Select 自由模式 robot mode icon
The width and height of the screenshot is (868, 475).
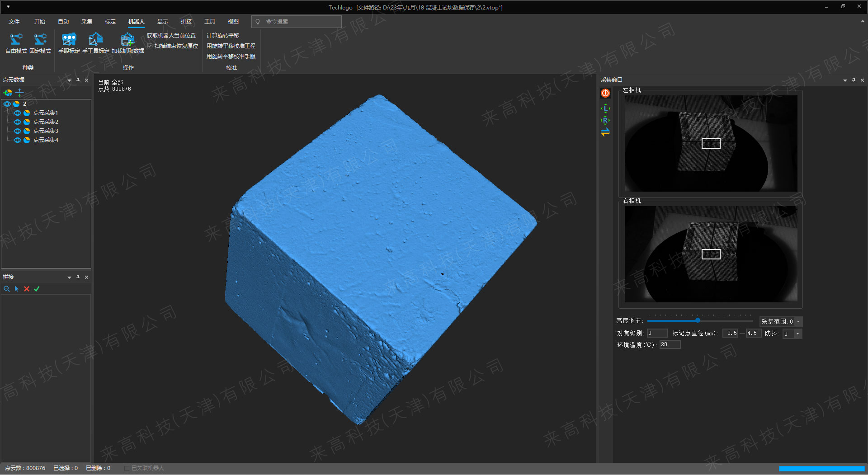coord(16,40)
